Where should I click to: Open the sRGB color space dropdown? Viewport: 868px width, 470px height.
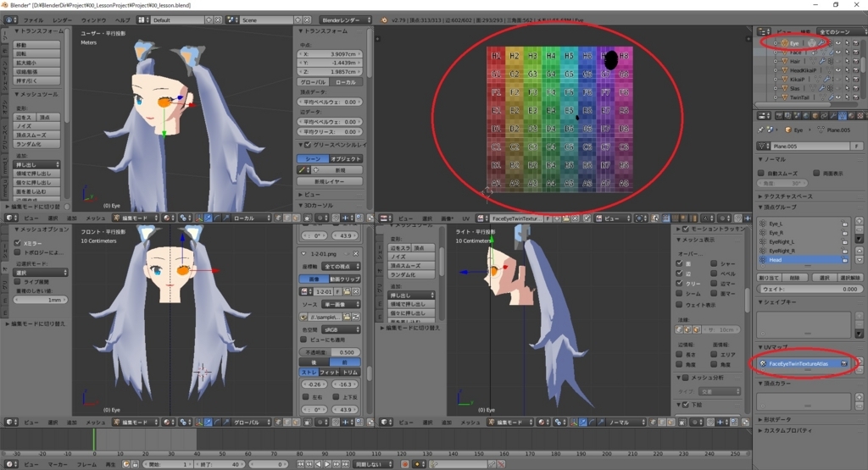[x=342, y=329]
